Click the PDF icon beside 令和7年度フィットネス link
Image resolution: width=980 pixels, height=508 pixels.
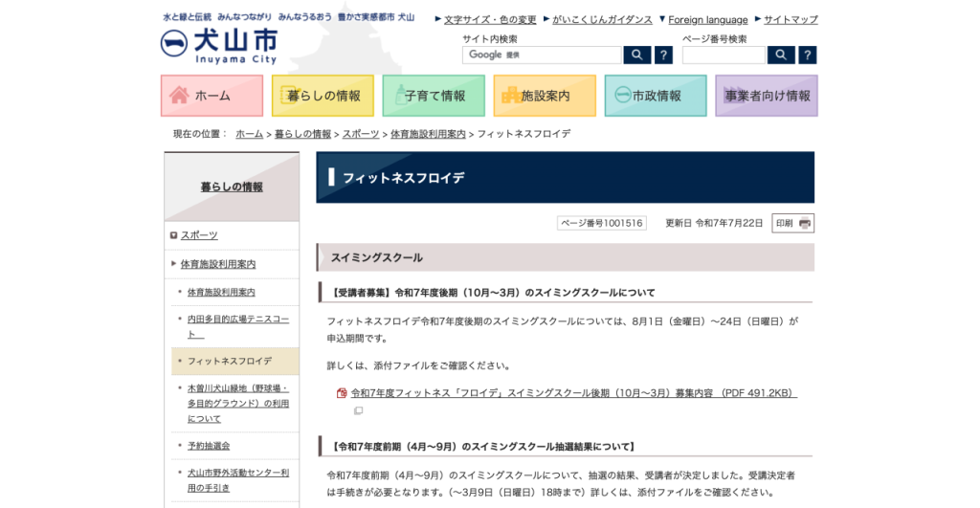point(342,393)
